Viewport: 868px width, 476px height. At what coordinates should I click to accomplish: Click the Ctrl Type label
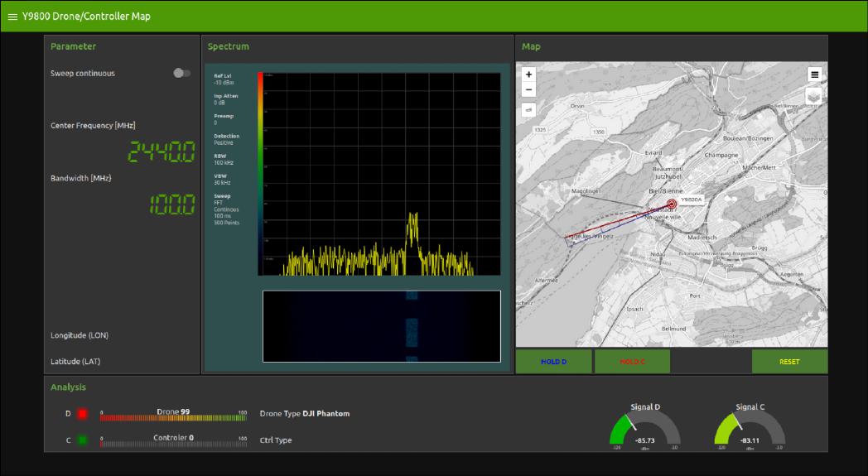pos(276,440)
